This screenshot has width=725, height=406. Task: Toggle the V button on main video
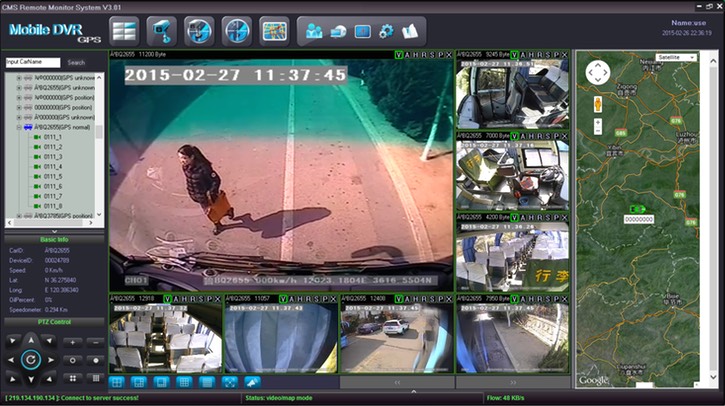click(x=399, y=54)
